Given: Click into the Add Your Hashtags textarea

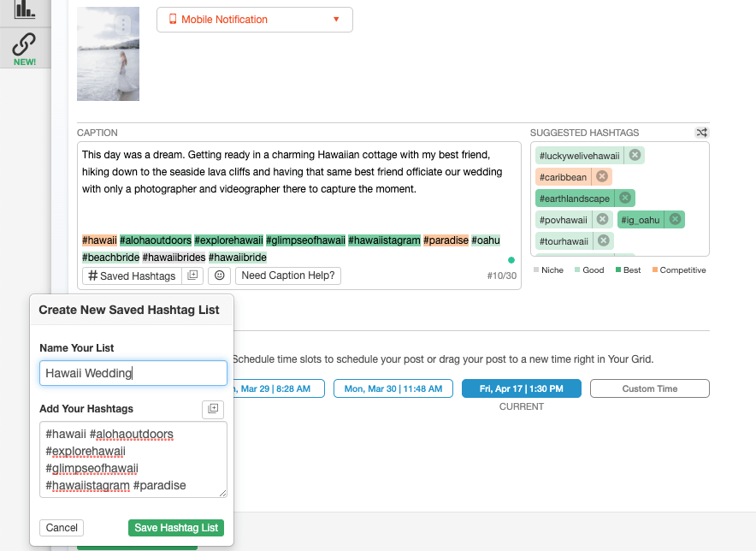Looking at the screenshot, I should pos(133,459).
